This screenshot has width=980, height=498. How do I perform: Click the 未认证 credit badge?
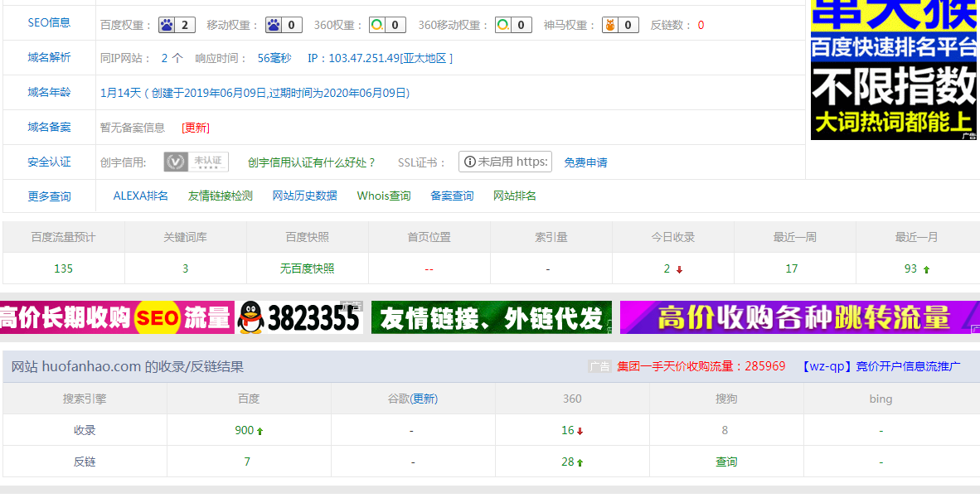pos(196,162)
